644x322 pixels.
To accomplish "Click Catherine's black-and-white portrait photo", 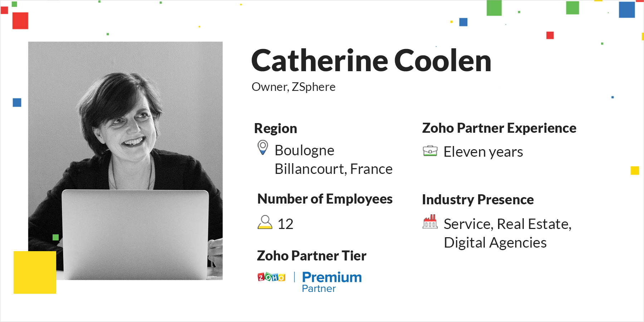I will [125, 143].
